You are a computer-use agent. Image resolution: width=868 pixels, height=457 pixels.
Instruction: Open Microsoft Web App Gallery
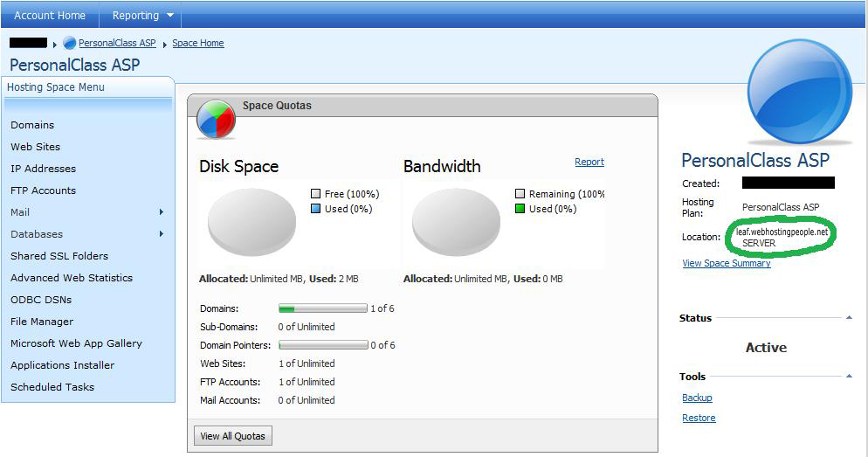76,343
